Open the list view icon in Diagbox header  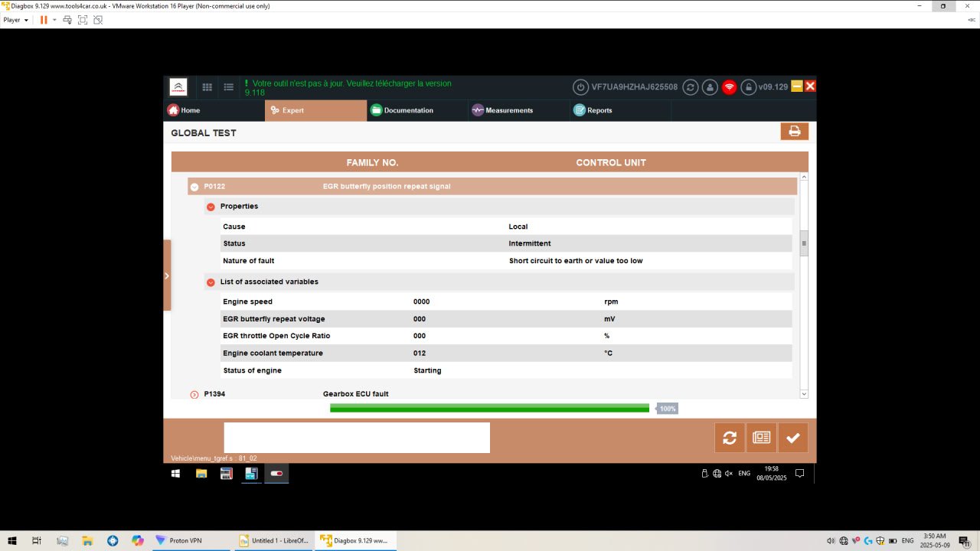228,87
